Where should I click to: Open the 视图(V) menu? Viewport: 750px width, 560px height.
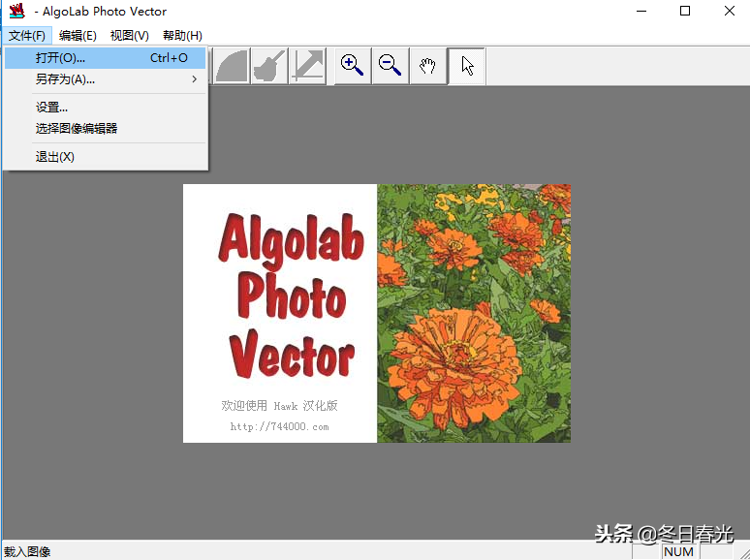pos(129,36)
